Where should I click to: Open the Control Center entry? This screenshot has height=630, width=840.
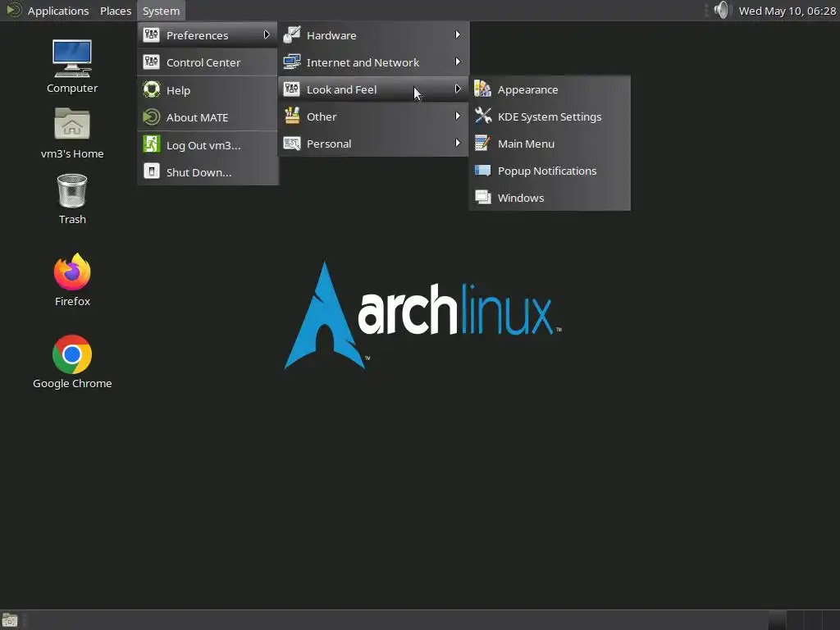(208, 62)
